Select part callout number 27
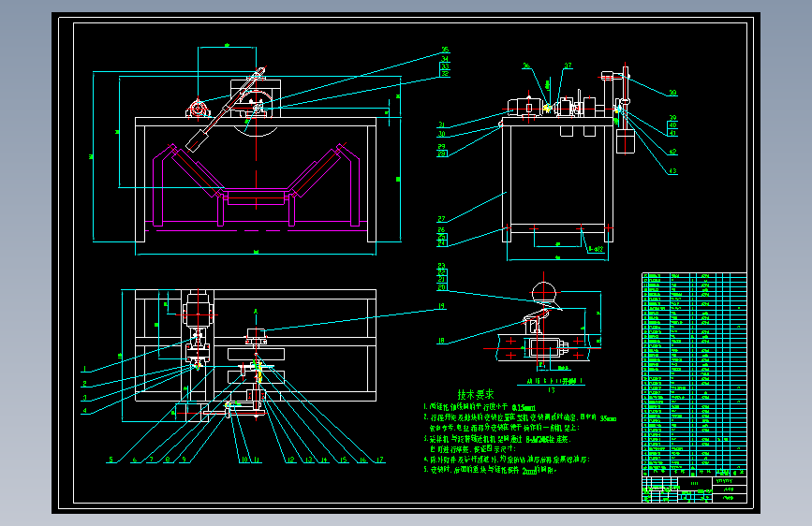This screenshot has height=526, width=812. pos(442,219)
